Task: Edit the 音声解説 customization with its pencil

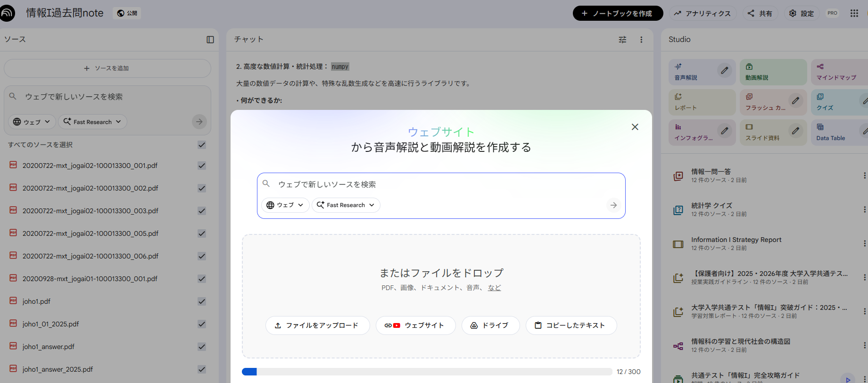Action: click(x=725, y=70)
